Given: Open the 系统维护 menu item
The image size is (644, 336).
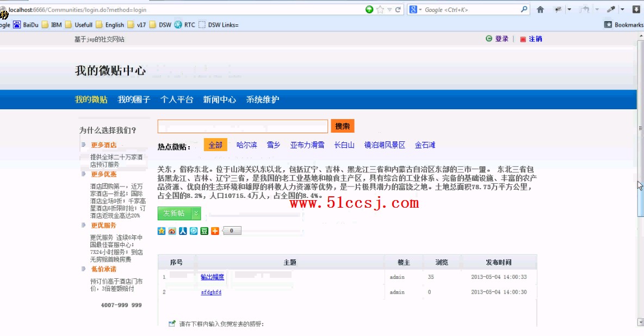Looking at the screenshot, I should 263,99.
